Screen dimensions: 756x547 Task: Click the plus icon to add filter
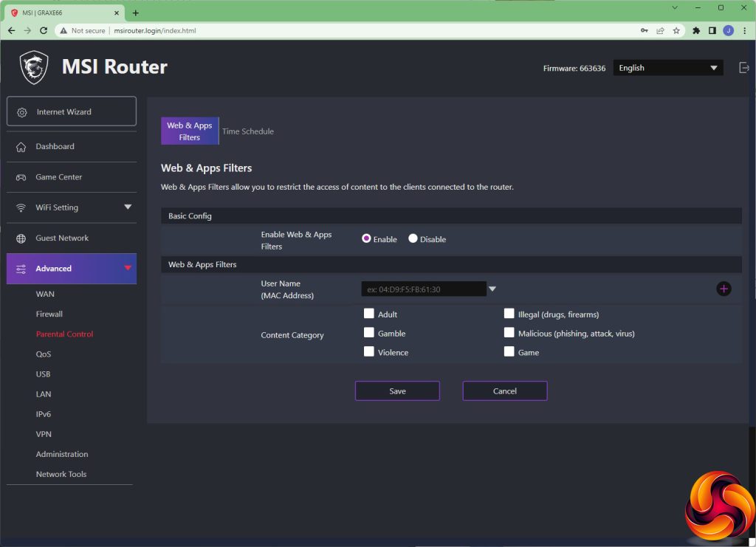pos(724,289)
